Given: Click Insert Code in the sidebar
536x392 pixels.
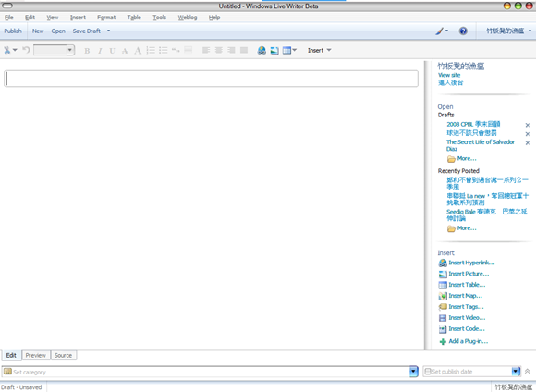Looking at the screenshot, I should pyautogui.click(x=461, y=329).
